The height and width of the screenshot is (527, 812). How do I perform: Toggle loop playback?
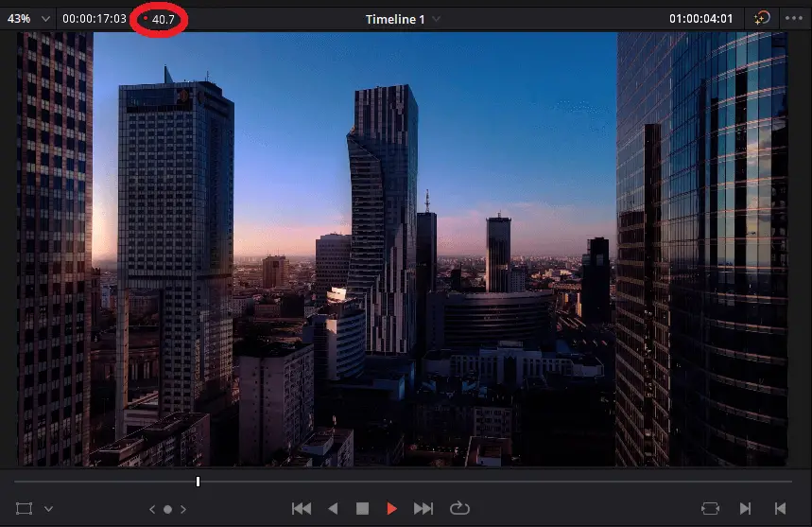(459, 508)
